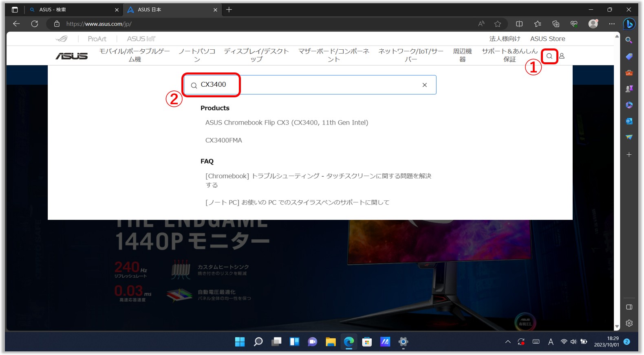
Task: Open a new tab with plus button
Action: click(x=229, y=9)
